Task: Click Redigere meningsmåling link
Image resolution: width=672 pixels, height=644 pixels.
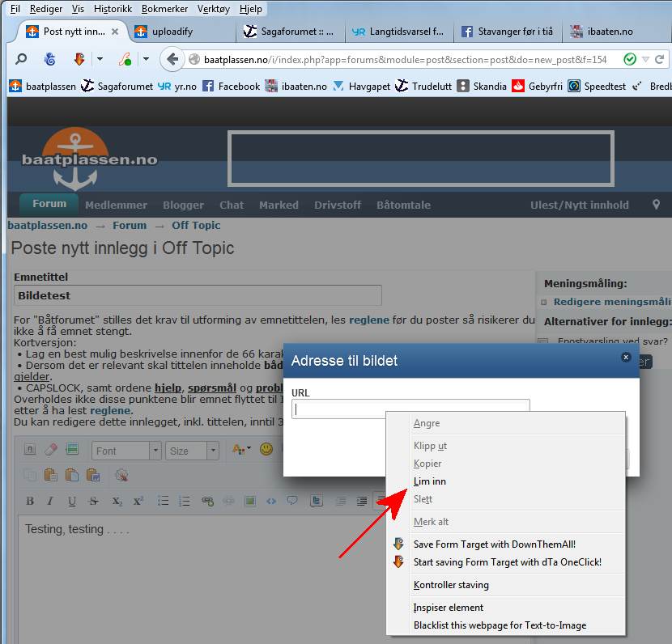Action: (612, 302)
